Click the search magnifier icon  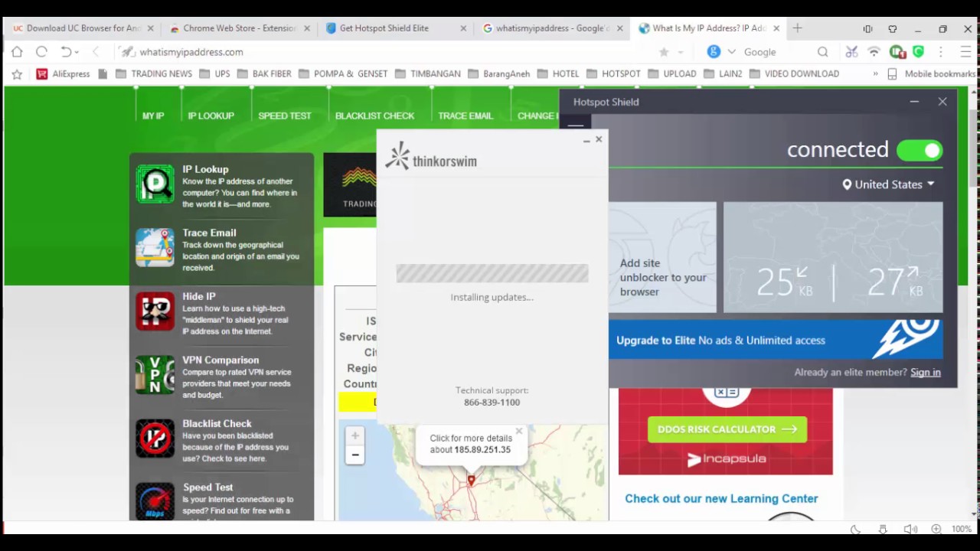click(x=822, y=52)
